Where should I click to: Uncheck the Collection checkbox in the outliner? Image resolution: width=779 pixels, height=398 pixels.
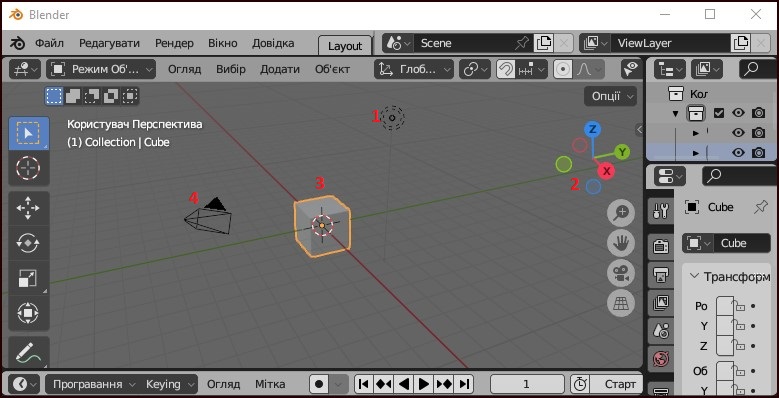tap(719, 113)
